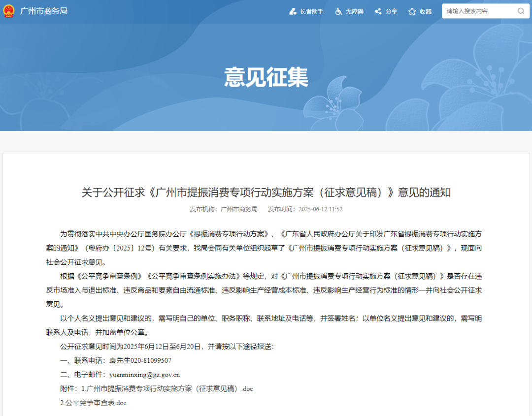Viewport: 532px width, 416px height.
Task: Focus the 请输入搜索内容 search box
Action: [x=478, y=11]
